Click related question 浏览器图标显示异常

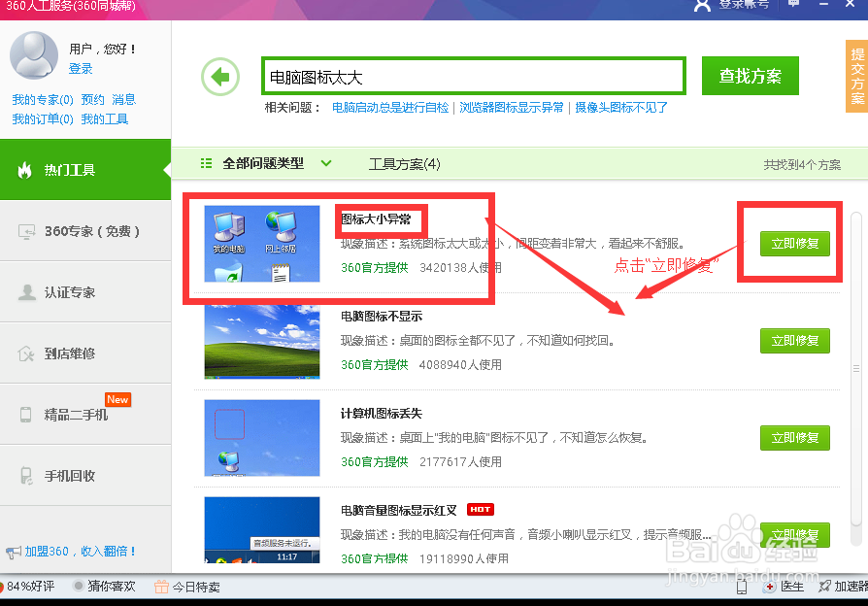(512, 108)
